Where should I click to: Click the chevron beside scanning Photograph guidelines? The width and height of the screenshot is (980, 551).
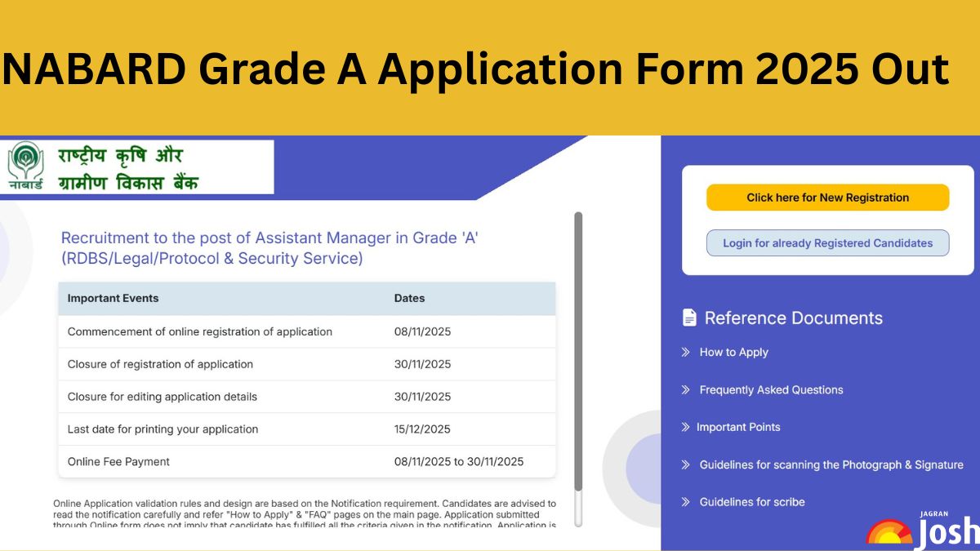point(686,464)
